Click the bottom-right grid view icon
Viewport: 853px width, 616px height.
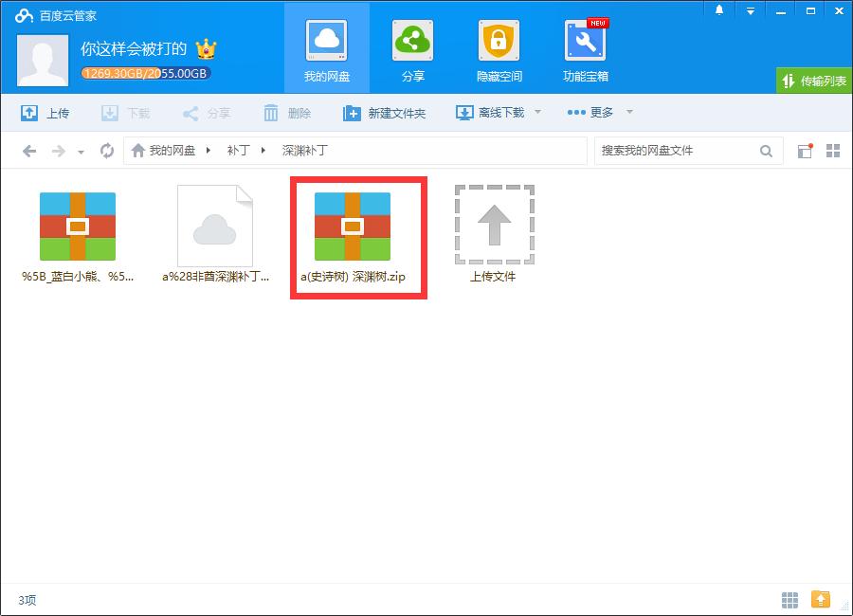tap(789, 600)
